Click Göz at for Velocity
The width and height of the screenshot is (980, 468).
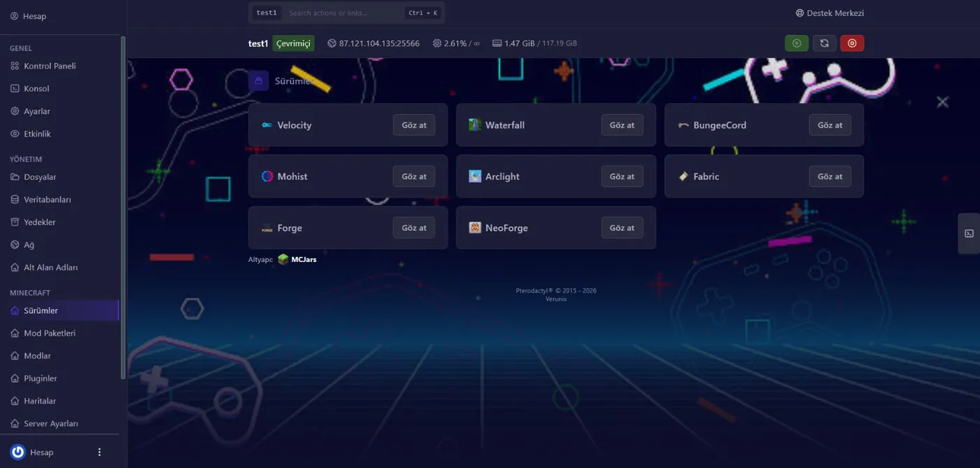point(414,125)
